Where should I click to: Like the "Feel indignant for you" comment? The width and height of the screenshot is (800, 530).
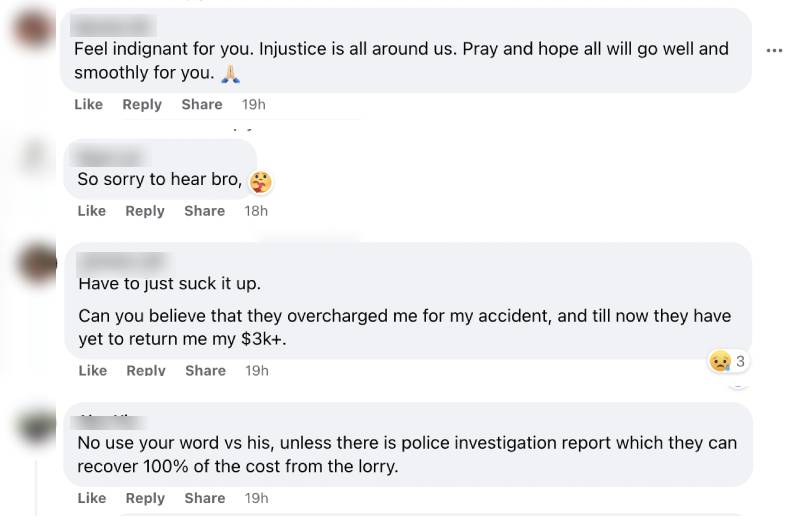[88, 104]
